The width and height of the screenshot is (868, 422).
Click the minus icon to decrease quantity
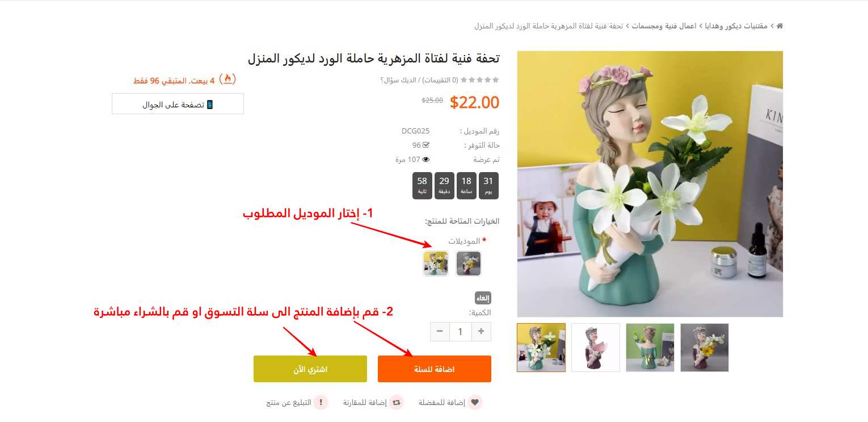[440, 331]
